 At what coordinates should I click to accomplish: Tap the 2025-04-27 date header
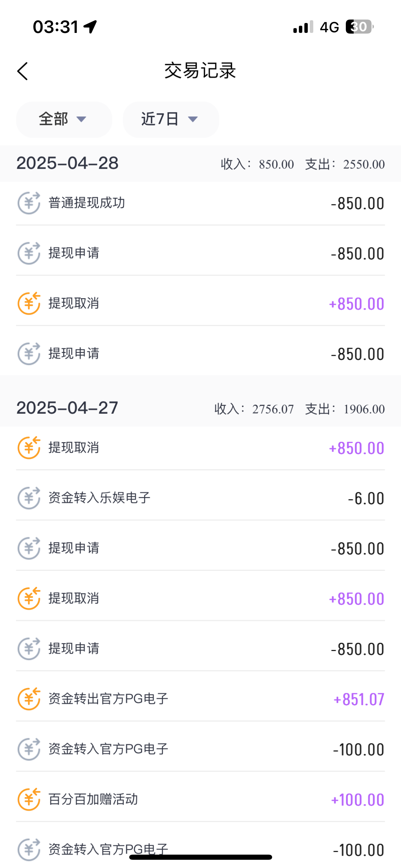pyautogui.click(x=67, y=408)
